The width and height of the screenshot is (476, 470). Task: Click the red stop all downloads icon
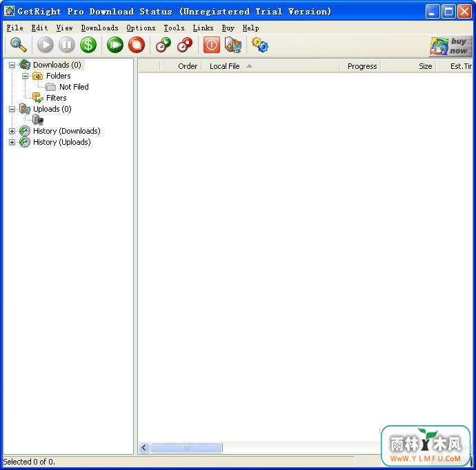pyautogui.click(x=137, y=45)
